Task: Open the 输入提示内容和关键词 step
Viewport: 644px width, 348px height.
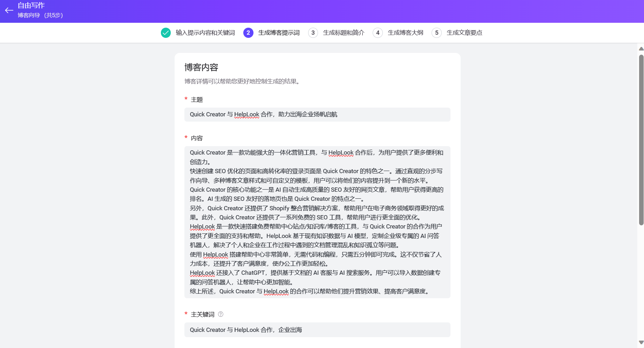Action: (205, 33)
